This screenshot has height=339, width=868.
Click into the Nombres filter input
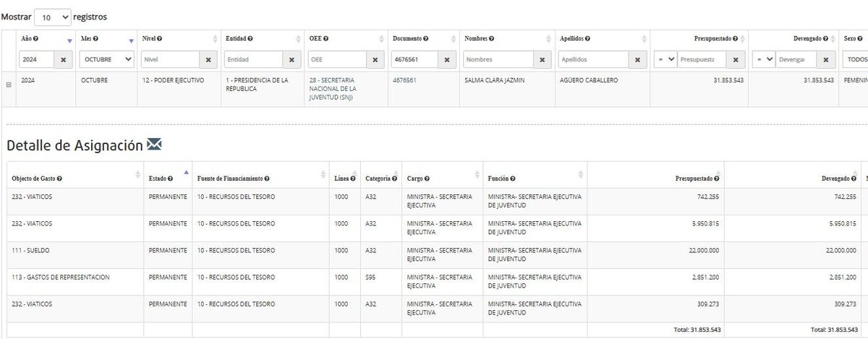click(499, 59)
